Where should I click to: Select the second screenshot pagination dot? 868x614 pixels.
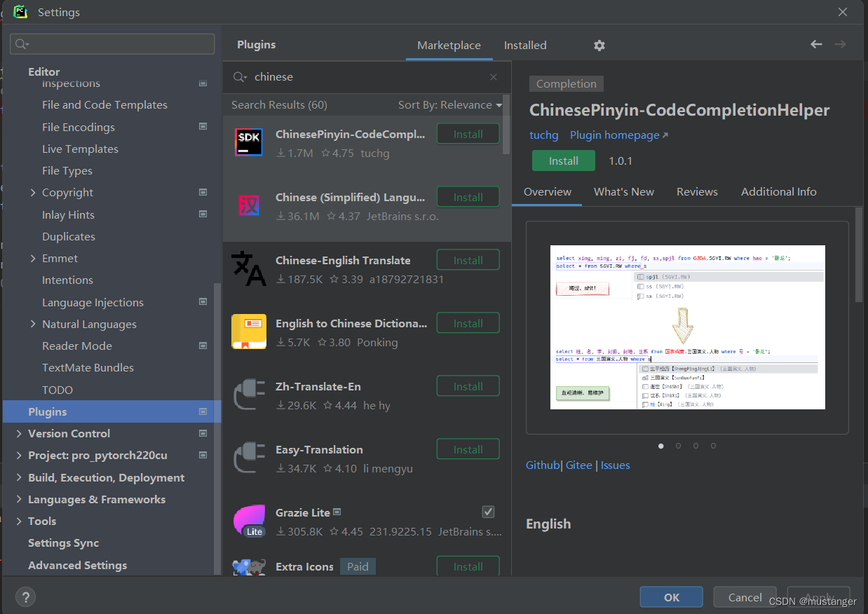point(678,446)
